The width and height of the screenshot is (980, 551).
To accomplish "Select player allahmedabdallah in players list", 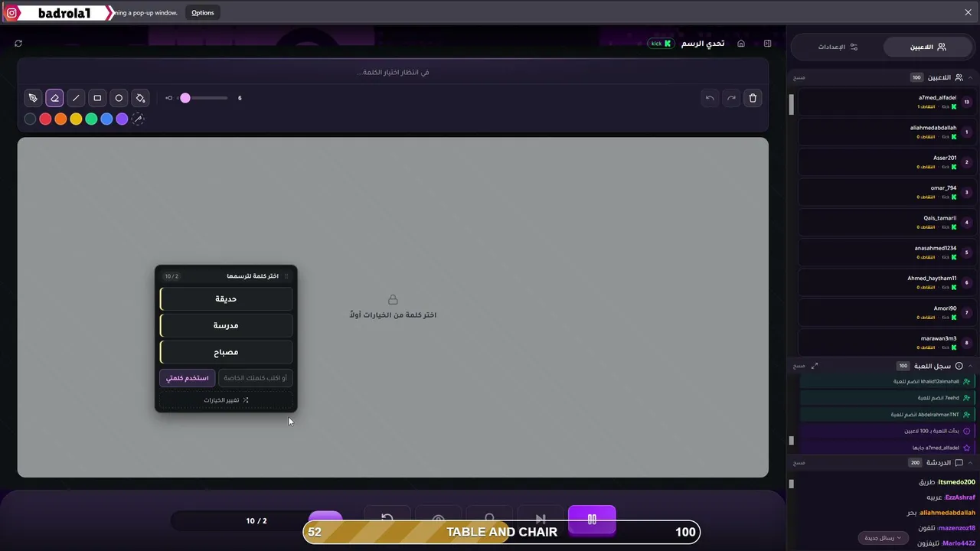I will 886,132.
